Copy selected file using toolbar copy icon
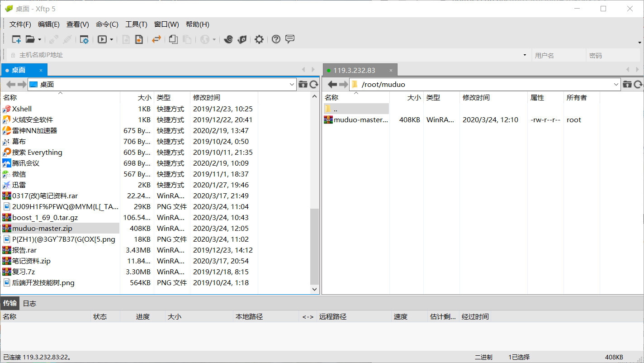 172,39
